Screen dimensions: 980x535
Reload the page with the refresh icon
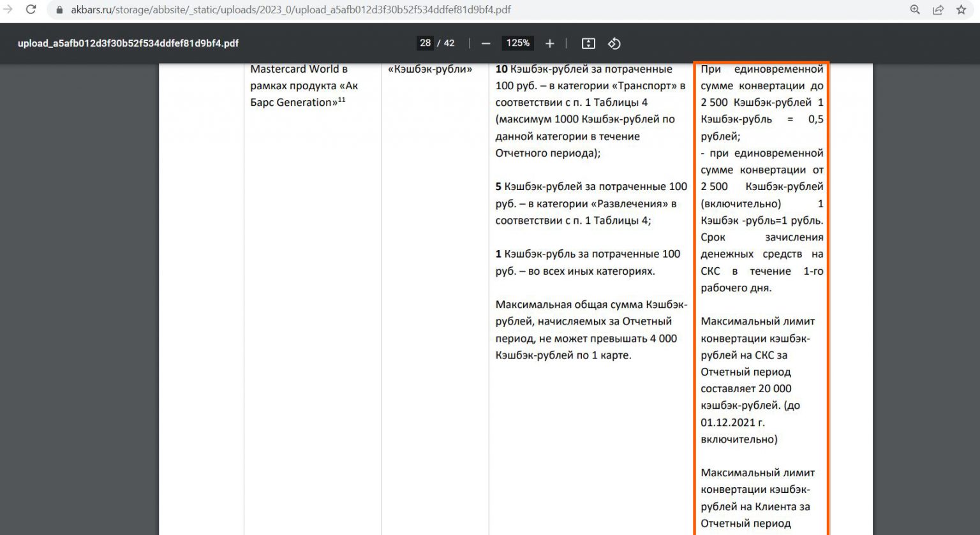coord(30,10)
